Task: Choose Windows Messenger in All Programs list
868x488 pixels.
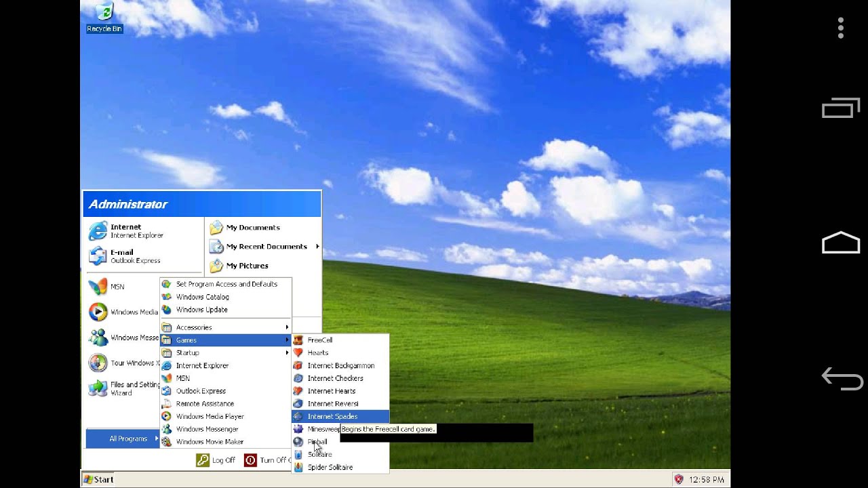Action: [x=226, y=429]
